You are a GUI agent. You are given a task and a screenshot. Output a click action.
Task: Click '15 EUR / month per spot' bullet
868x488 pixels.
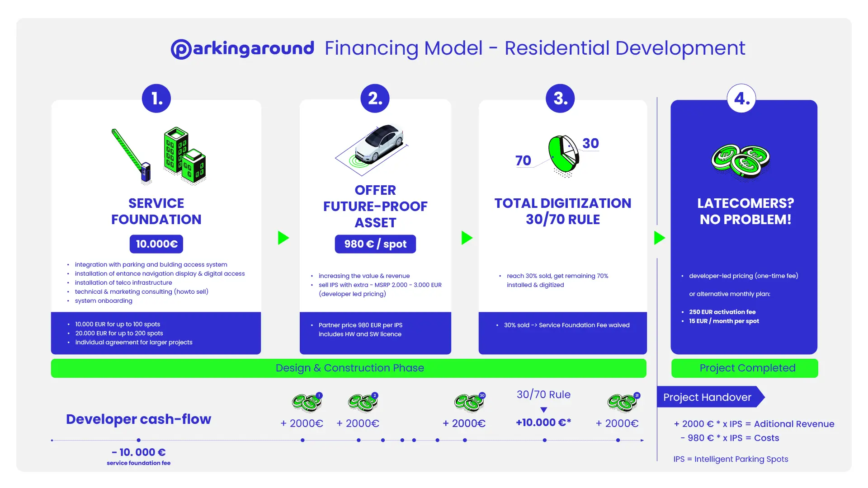pos(724,321)
